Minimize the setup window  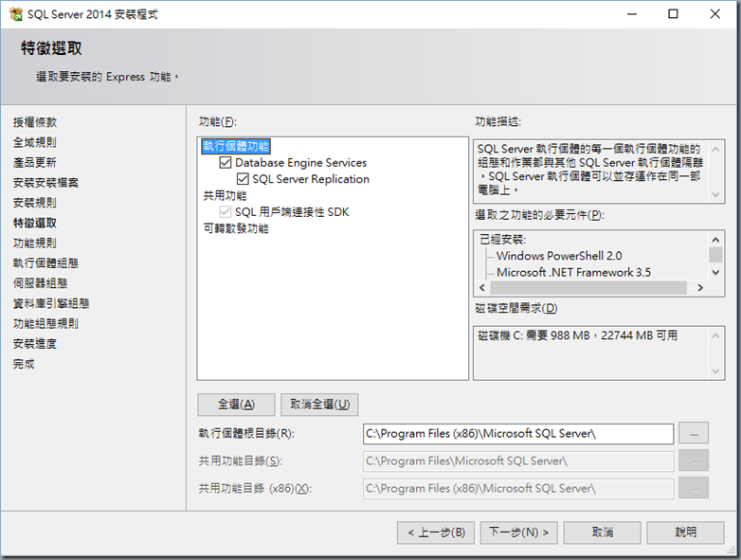(632, 14)
